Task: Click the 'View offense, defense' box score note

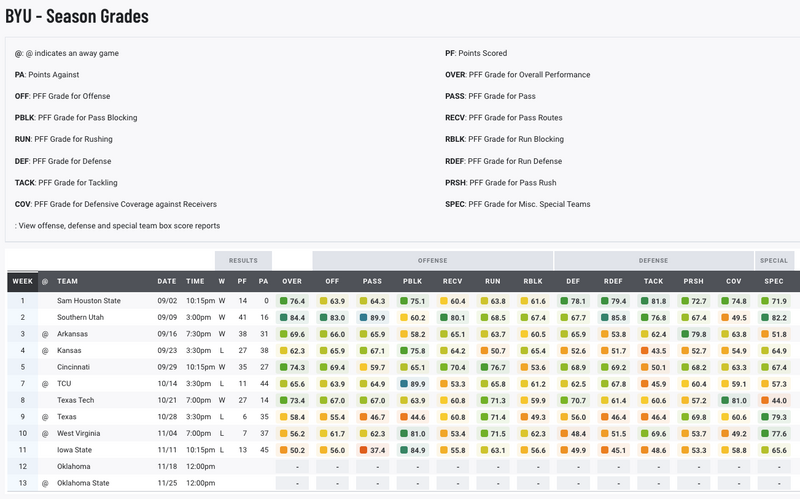Action: pos(119,226)
